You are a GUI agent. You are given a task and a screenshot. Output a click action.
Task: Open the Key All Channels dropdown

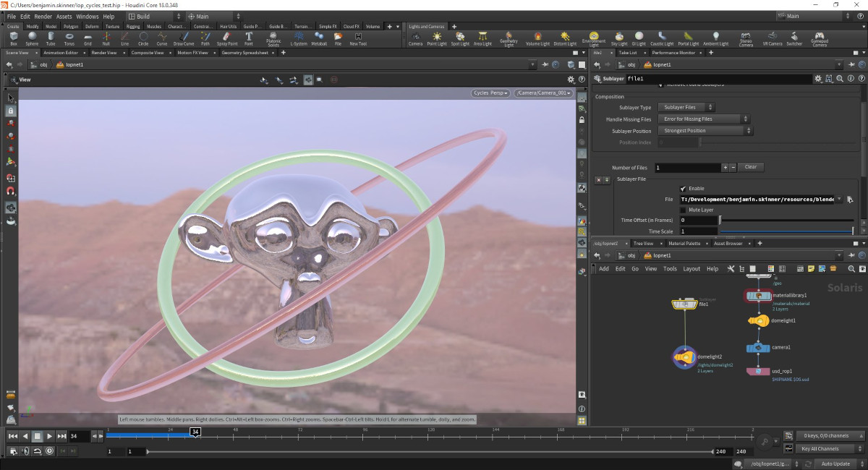click(x=830, y=449)
